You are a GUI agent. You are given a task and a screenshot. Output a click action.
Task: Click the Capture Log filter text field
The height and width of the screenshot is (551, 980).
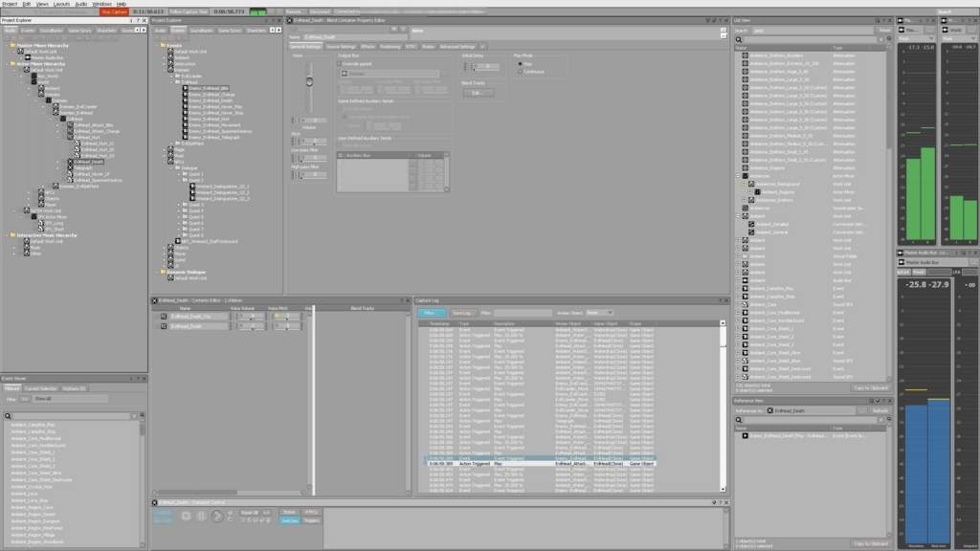[x=523, y=313]
